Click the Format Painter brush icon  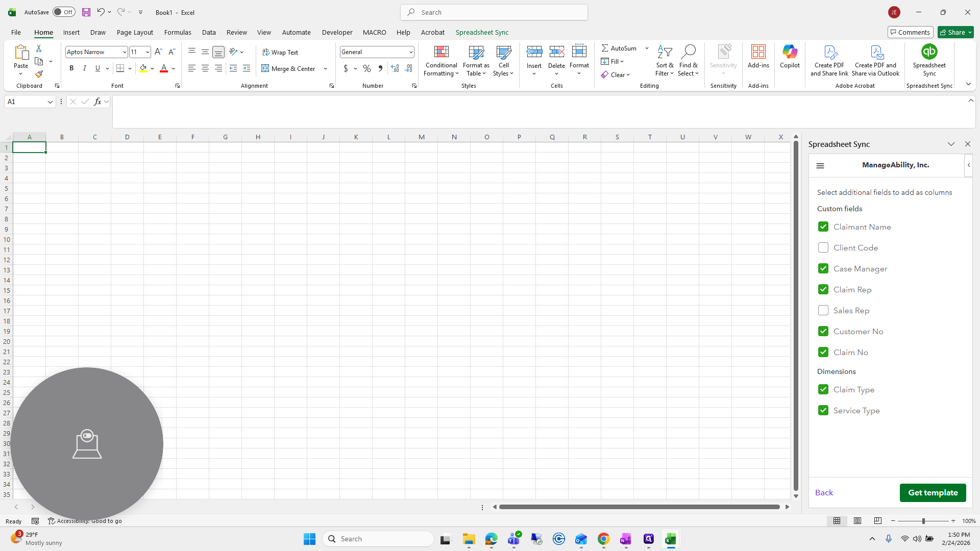coord(39,74)
